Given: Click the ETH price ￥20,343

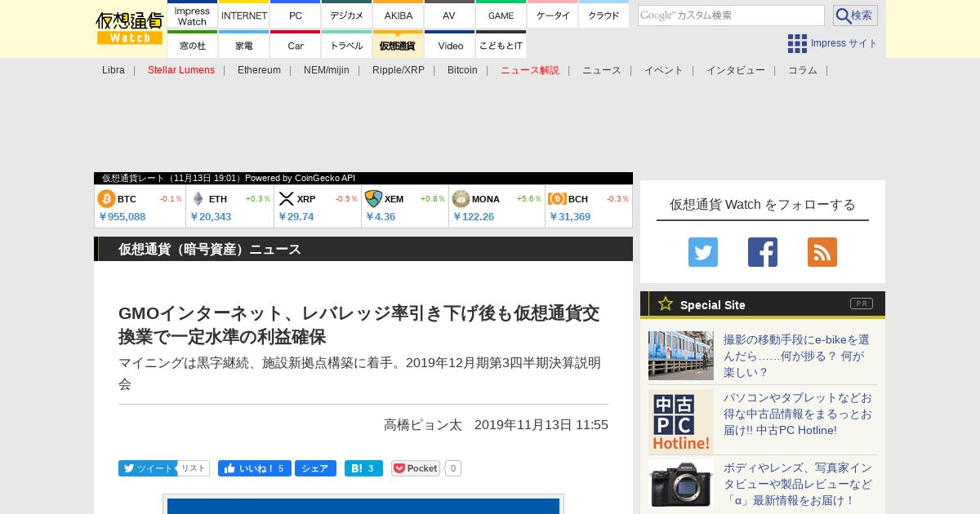Looking at the screenshot, I should [x=211, y=217].
